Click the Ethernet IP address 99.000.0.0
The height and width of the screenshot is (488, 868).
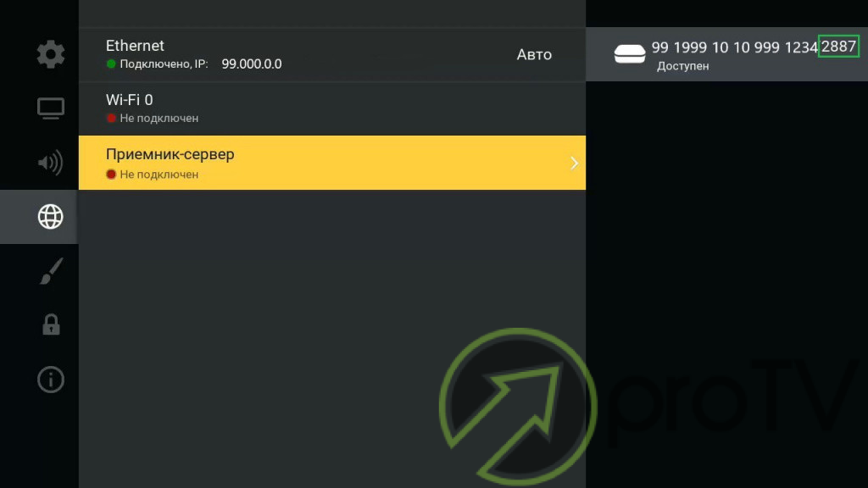(x=251, y=64)
